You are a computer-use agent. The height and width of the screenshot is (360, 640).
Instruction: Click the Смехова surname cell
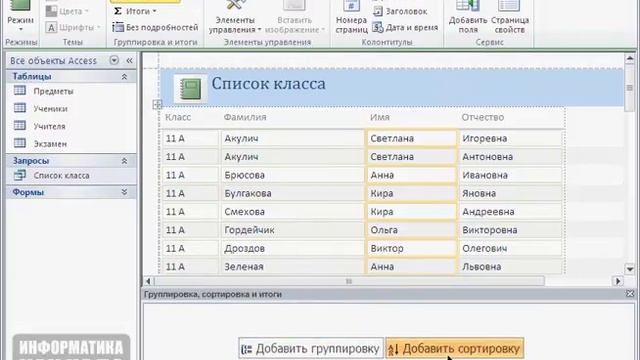292,212
